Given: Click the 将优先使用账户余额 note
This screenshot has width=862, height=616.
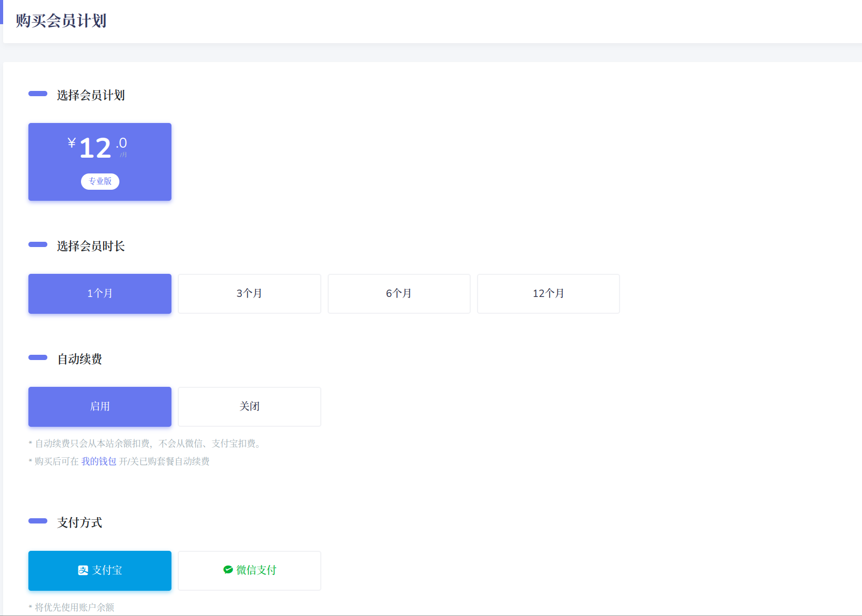Looking at the screenshot, I should (x=74, y=608).
